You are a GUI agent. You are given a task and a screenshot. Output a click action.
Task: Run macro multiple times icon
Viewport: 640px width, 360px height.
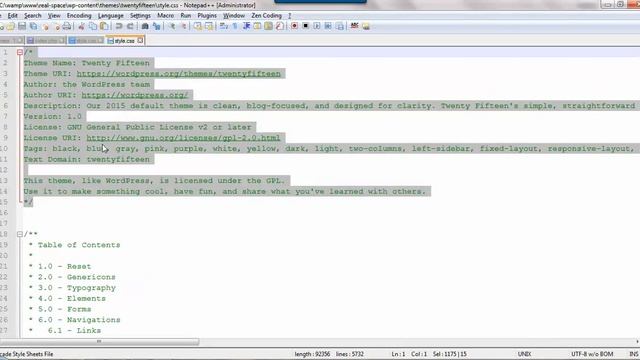328,26
